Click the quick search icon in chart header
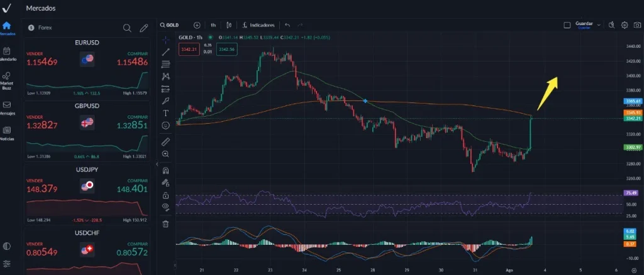 pyautogui.click(x=611, y=25)
